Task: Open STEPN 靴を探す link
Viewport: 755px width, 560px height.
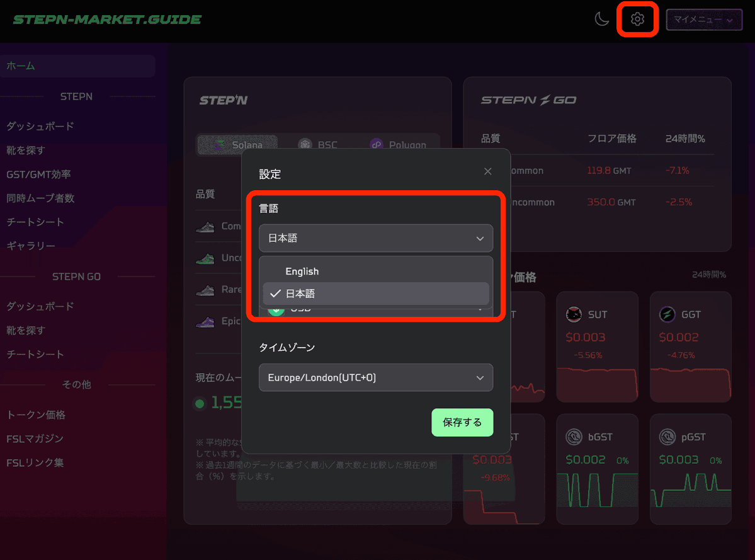Action: (x=26, y=150)
